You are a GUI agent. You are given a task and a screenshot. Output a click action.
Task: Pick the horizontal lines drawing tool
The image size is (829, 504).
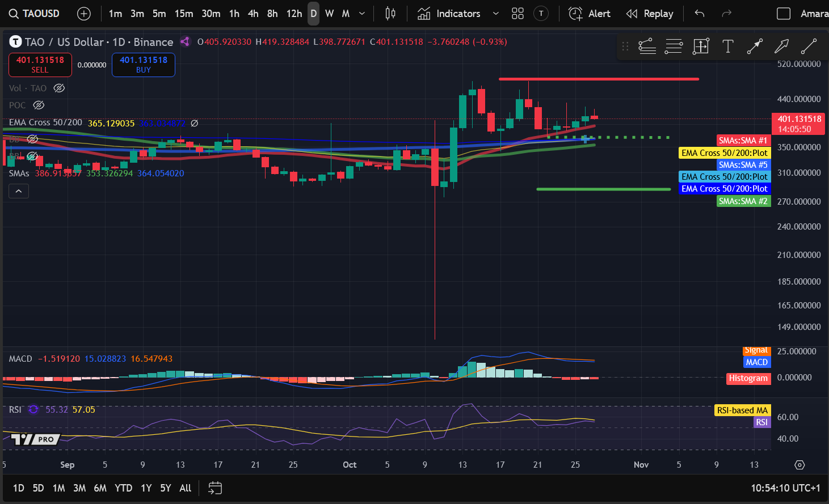coord(674,46)
